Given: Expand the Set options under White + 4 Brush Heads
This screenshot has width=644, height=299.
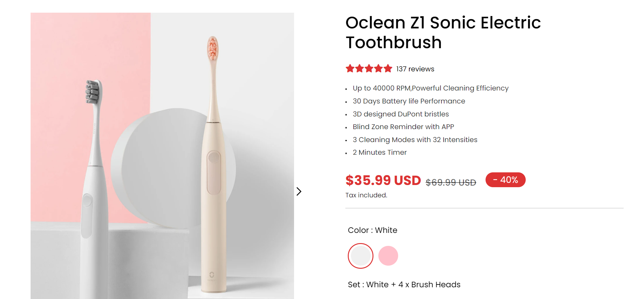Looking at the screenshot, I should [404, 284].
